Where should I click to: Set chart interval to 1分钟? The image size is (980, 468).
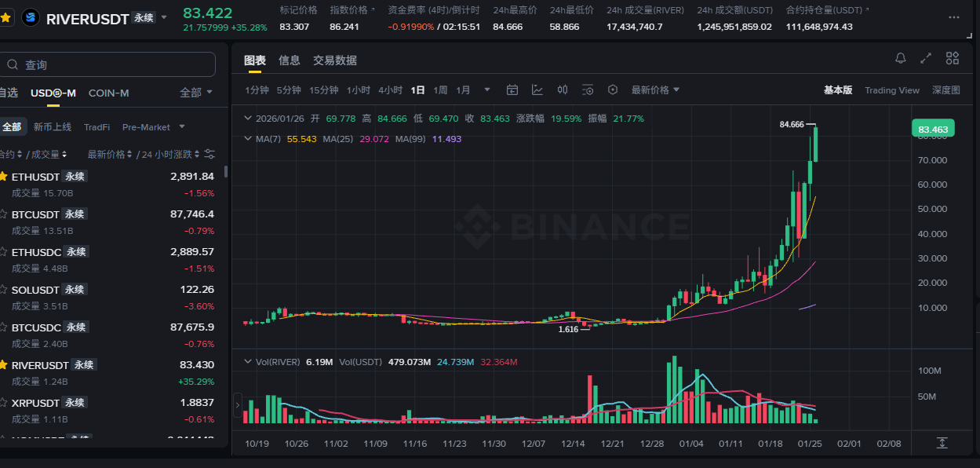click(257, 90)
